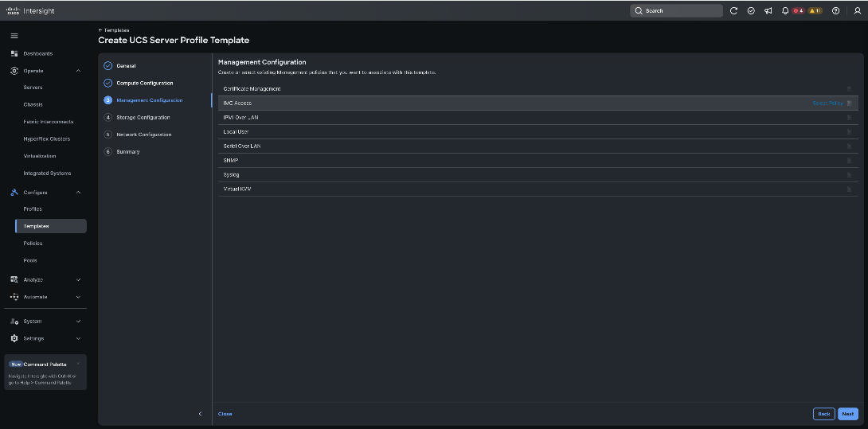868x429 pixels.
Task: Click the policy icon in Serial Over LAN row
Action: tap(849, 146)
